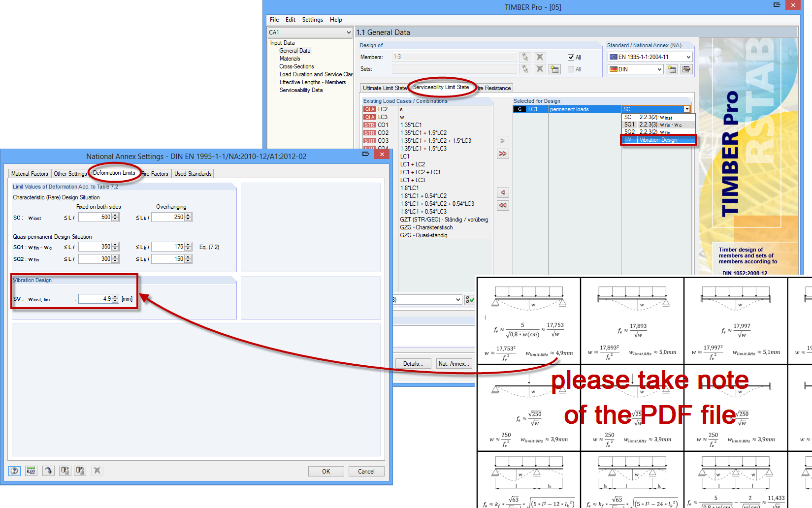Create a new set with the Sets row icon

tap(555, 69)
